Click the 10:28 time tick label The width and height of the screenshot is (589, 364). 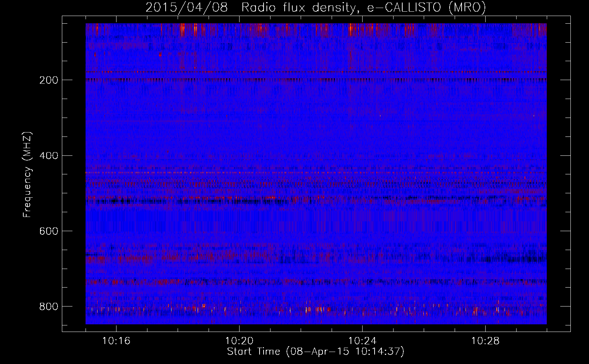click(x=485, y=341)
